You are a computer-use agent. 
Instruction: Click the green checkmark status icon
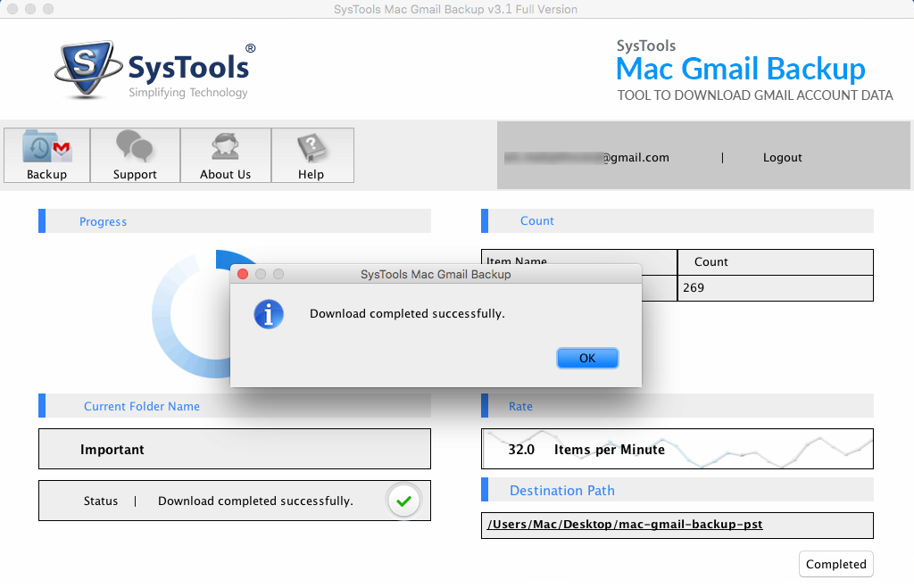[x=403, y=501]
